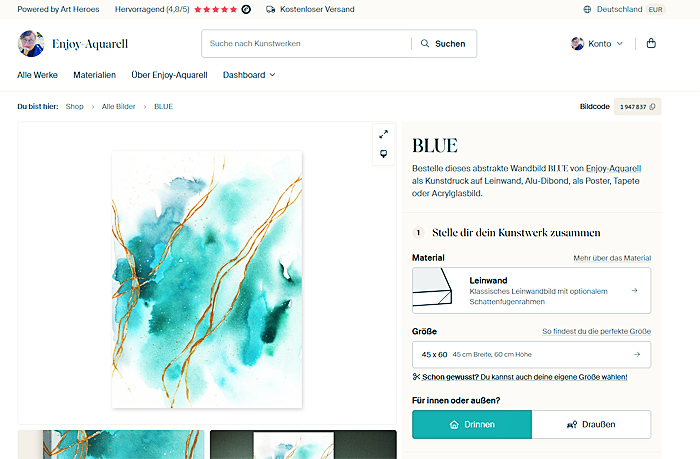This screenshot has height=459, width=700.
Task: Click the globe language icon
Action: [587, 9]
